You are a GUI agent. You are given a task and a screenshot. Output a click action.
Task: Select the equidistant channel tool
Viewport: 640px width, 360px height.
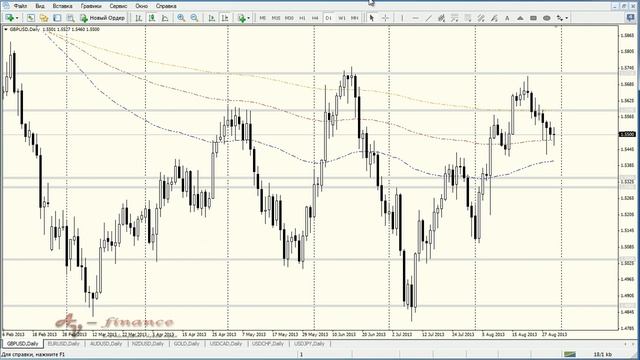pos(441,18)
